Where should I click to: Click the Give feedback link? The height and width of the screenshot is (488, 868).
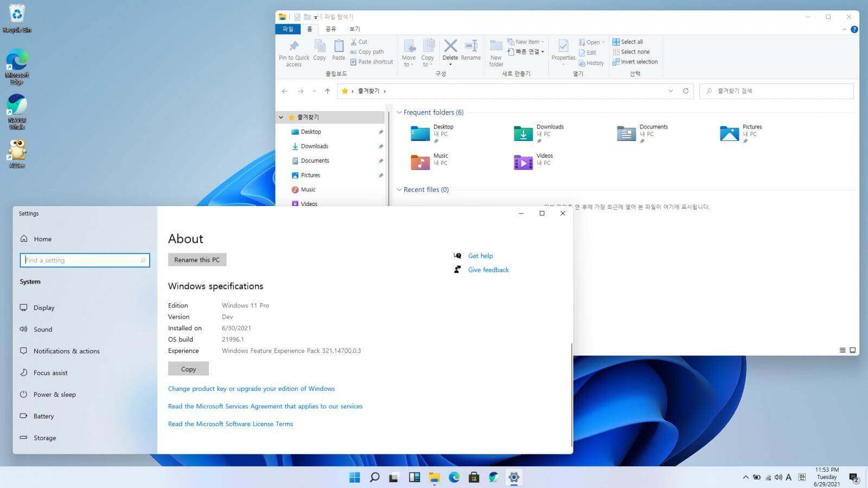click(488, 270)
